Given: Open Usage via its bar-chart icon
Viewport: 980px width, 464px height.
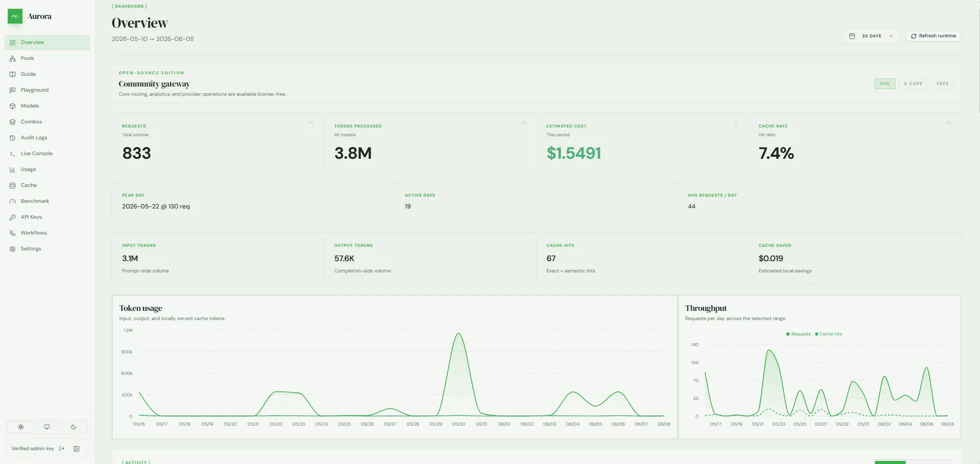Looking at the screenshot, I should tap(12, 170).
